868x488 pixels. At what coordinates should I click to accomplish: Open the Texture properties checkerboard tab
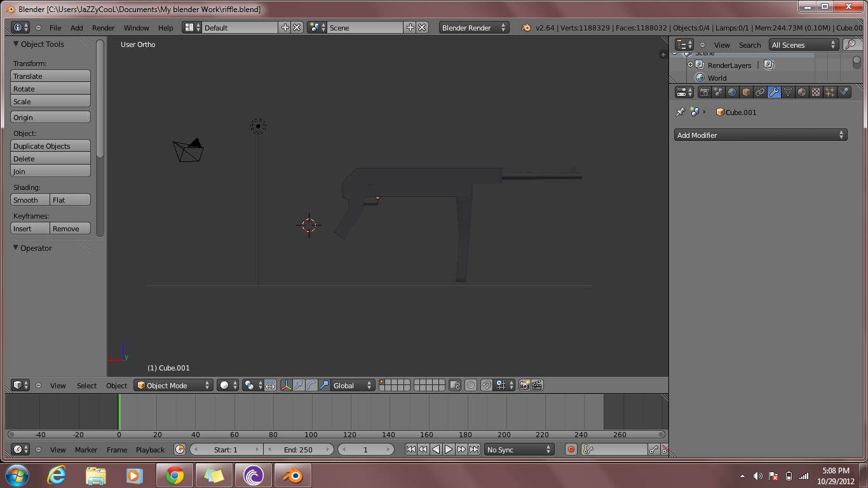click(816, 92)
